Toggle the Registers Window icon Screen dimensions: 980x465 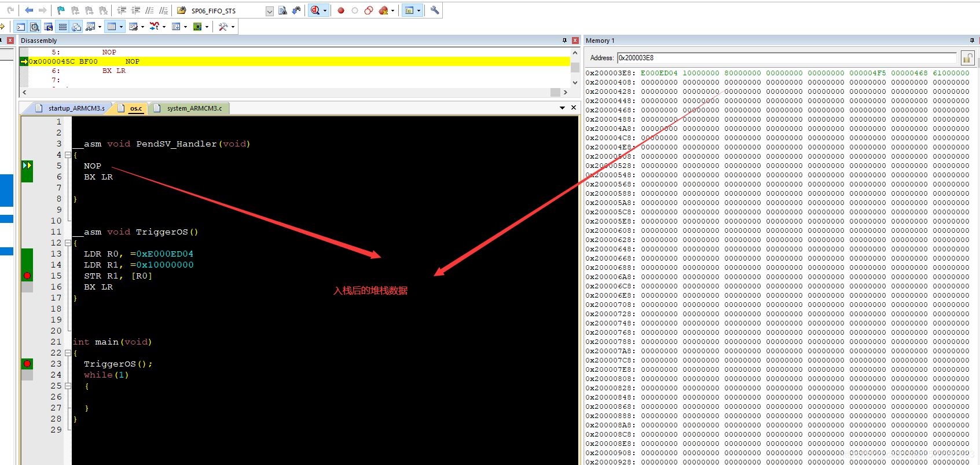tap(63, 27)
